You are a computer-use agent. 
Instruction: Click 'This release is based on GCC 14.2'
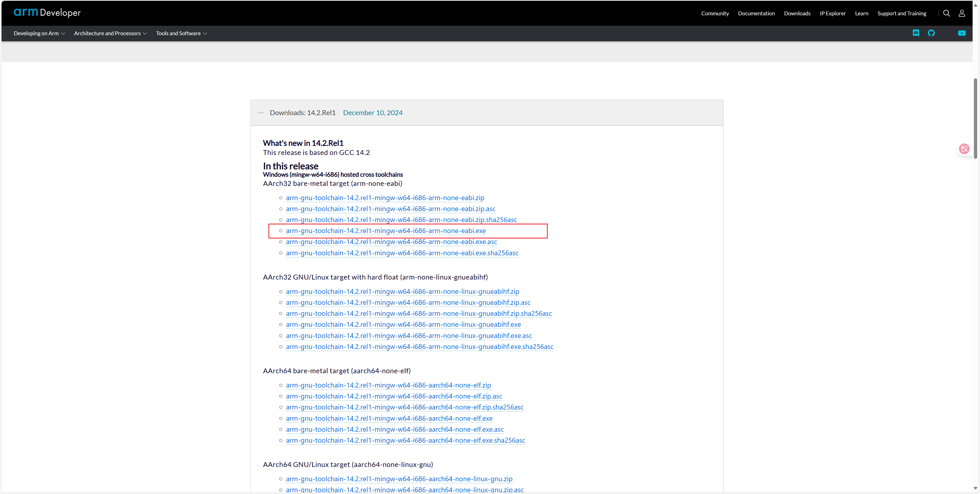[x=316, y=153]
